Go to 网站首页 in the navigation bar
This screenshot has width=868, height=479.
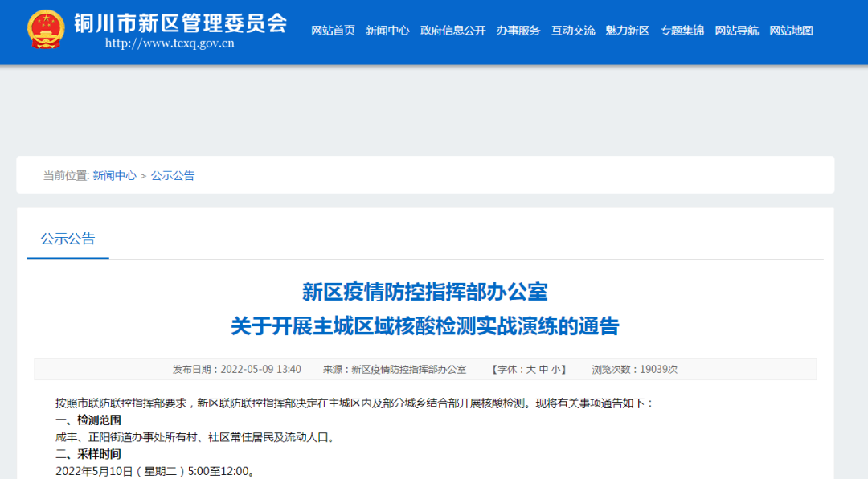coord(333,31)
